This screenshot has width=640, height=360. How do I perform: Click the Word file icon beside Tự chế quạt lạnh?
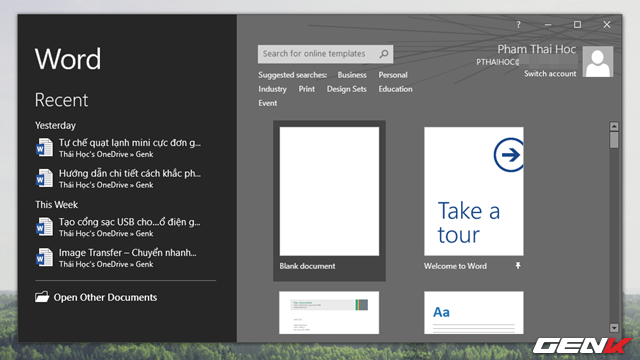[x=44, y=147]
